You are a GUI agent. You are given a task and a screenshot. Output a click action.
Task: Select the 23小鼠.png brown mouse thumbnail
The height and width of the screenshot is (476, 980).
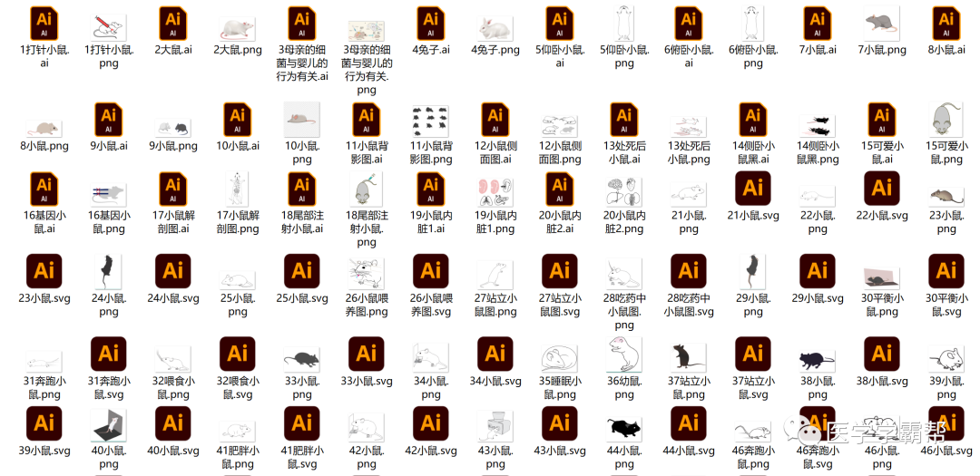pyautogui.click(x=946, y=196)
